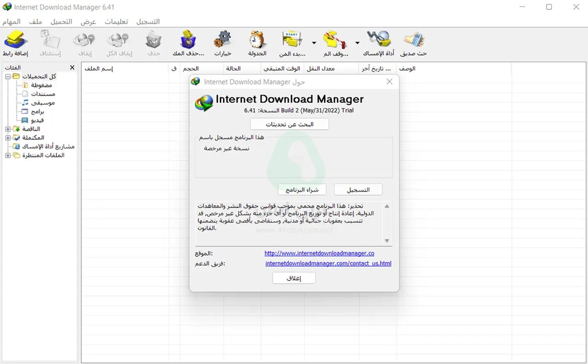Collapse the All Downloads (كل التحميلات) tree node
588x364 pixels.
tap(8, 77)
